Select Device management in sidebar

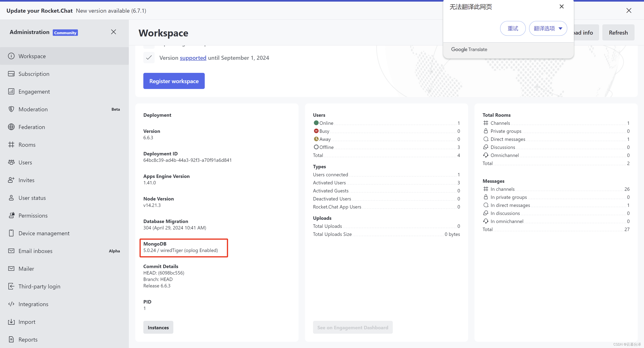(44, 233)
